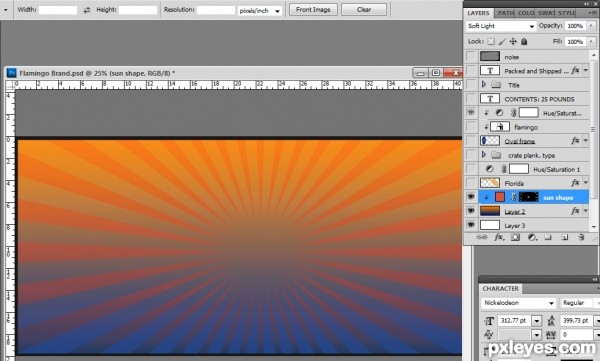Show the Title group
Image resolution: width=600 pixels, height=361 pixels.
471,85
